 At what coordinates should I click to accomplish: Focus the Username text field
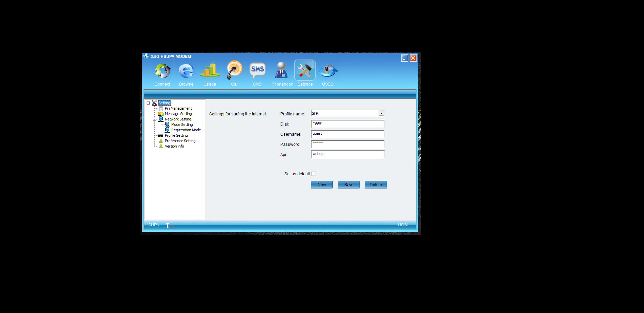(x=347, y=134)
